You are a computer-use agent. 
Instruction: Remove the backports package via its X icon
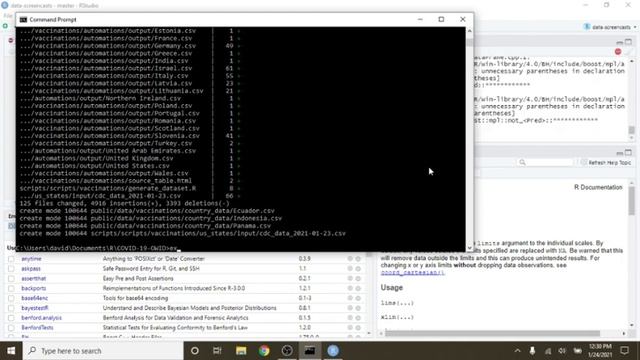(x=358, y=288)
